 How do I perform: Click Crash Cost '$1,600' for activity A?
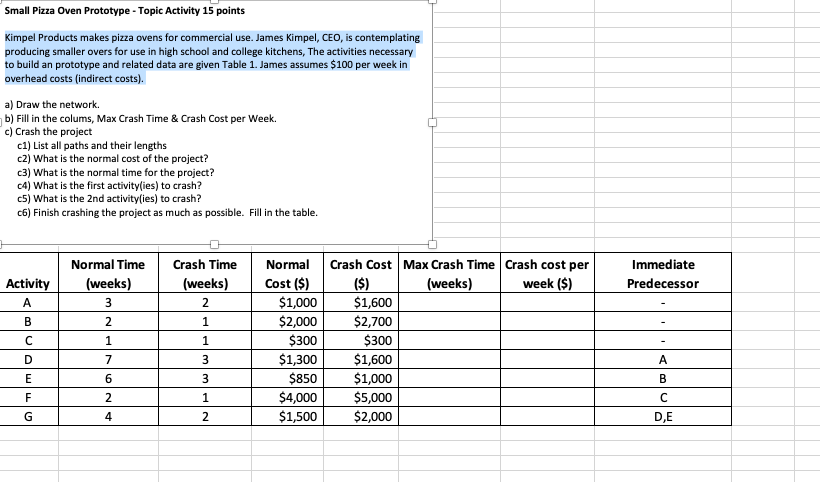[x=361, y=303]
